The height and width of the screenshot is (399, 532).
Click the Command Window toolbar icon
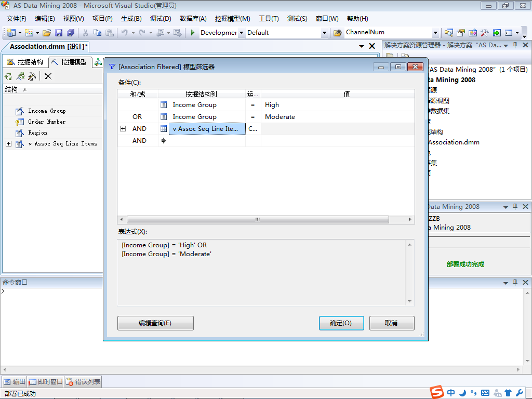(509, 33)
